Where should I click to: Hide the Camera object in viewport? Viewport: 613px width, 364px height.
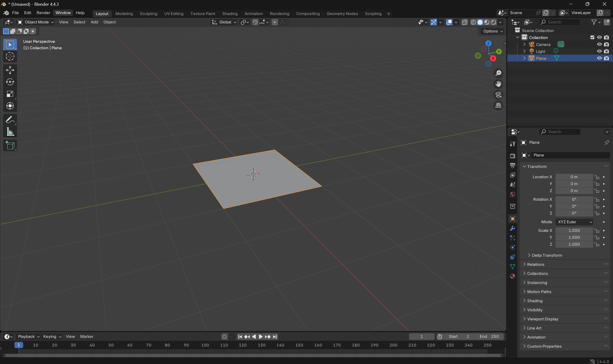pos(599,45)
